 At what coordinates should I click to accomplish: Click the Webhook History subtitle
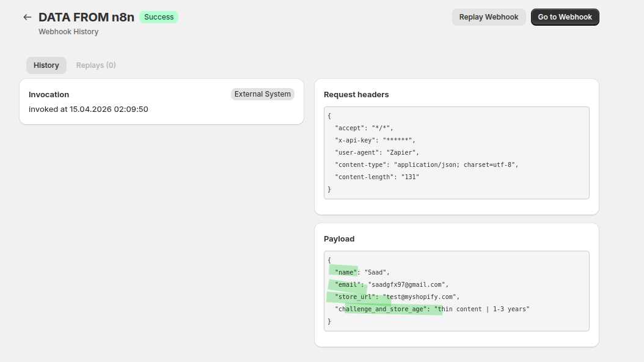pos(68,32)
